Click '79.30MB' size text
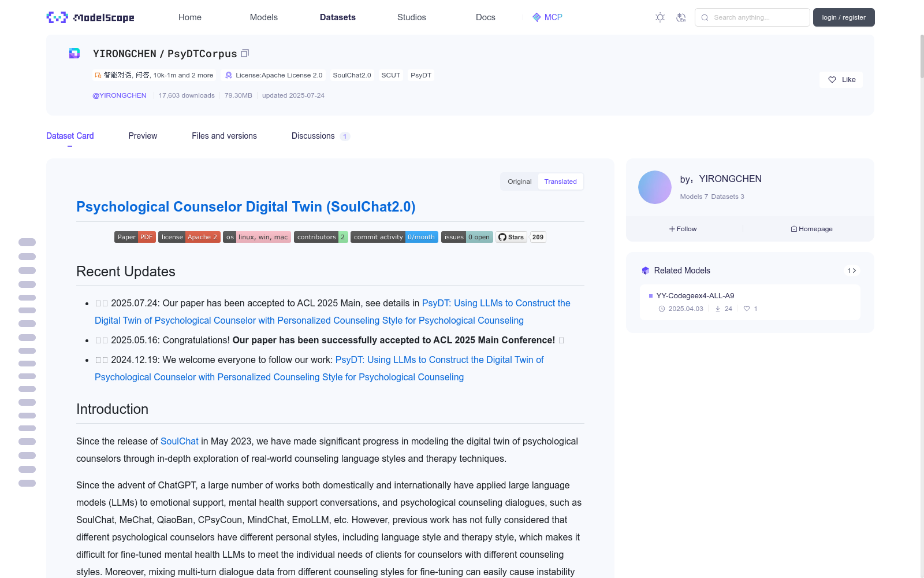Image resolution: width=924 pixels, height=578 pixels. [239, 95]
